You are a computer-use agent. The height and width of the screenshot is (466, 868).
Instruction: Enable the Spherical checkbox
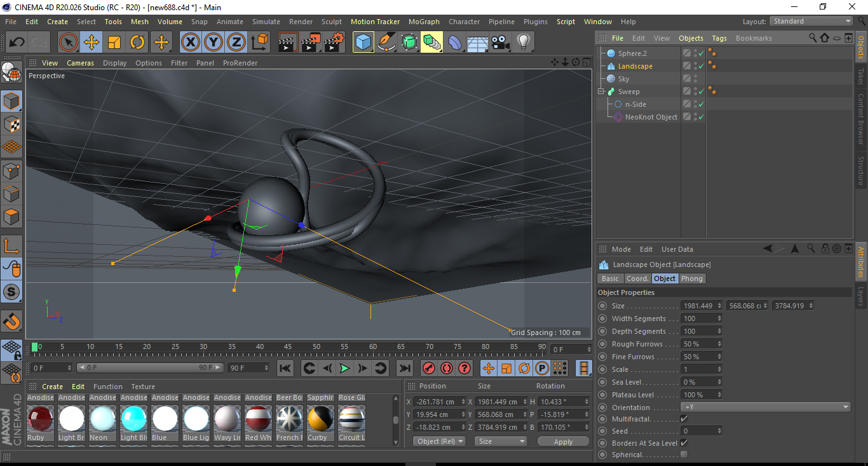click(x=684, y=455)
